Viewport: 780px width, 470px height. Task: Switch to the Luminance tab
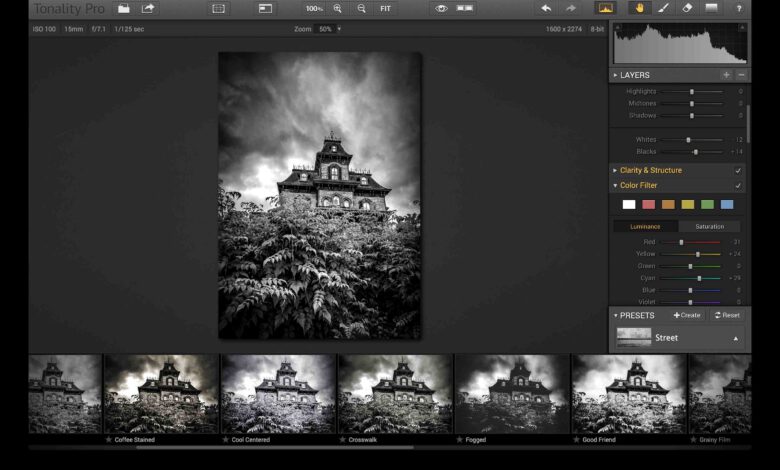click(645, 226)
